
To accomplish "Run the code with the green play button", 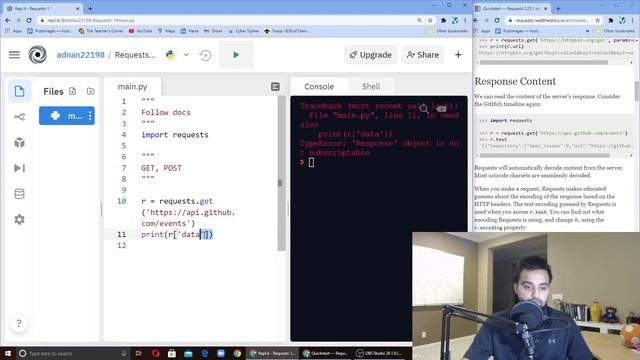I will (236, 55).
